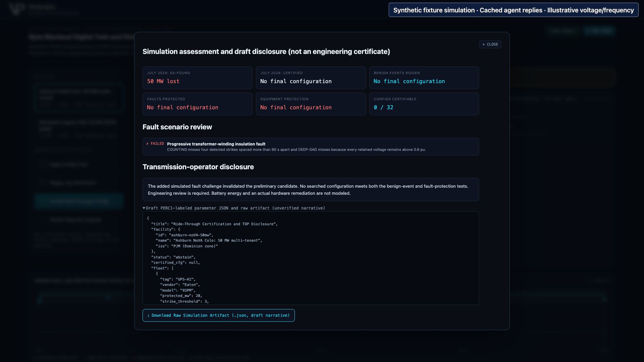This screenshot has width=644, height=362.
Task: Close the simulation assessment dialog
Action: tap(490, 44)
